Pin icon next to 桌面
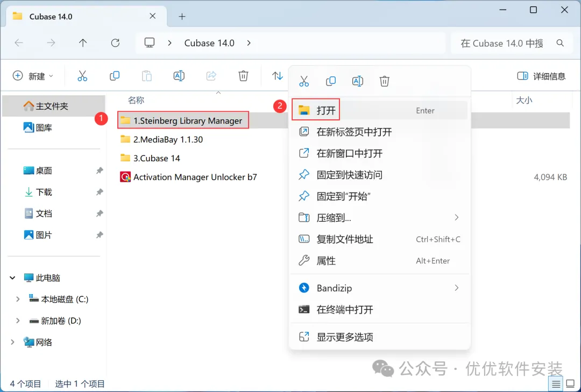The width and height of the screenshot is (581, 392). 100,170
